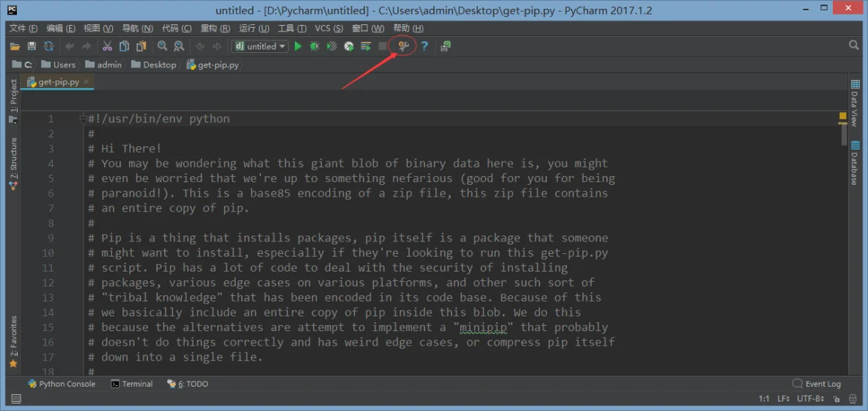Open the 导航(N) menu

pos(137,28)
